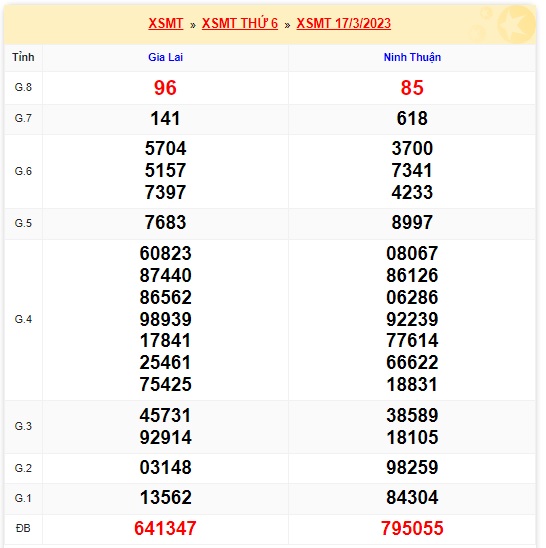
Task: Select Ninh Thuận G.7 result 618
Action: [x=412, y=118]
